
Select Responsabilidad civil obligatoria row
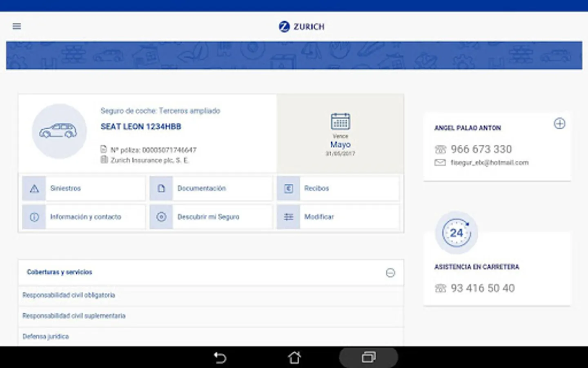tap(211, 295)
